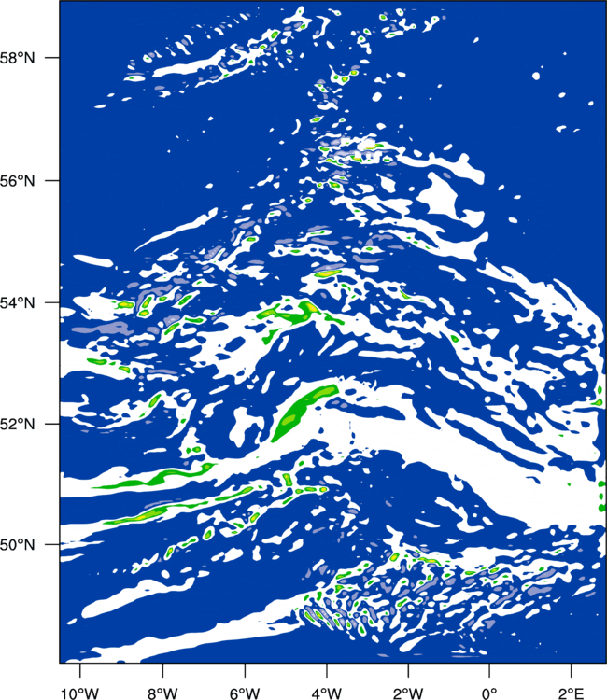
Task: Click the 6°W longitude label
Action: click(x=245, y=693)
